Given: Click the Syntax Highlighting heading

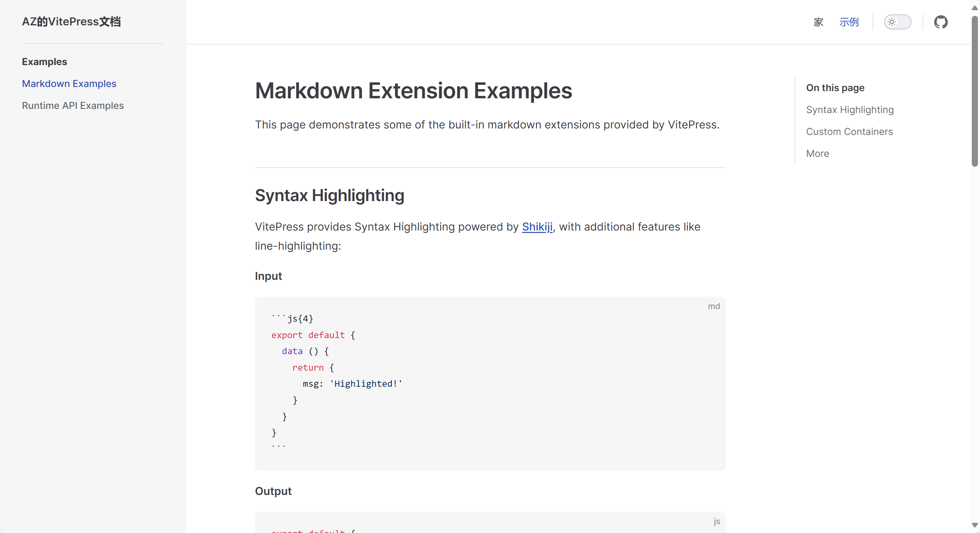Looking at the screenshot, I should (x=329, y=195).
